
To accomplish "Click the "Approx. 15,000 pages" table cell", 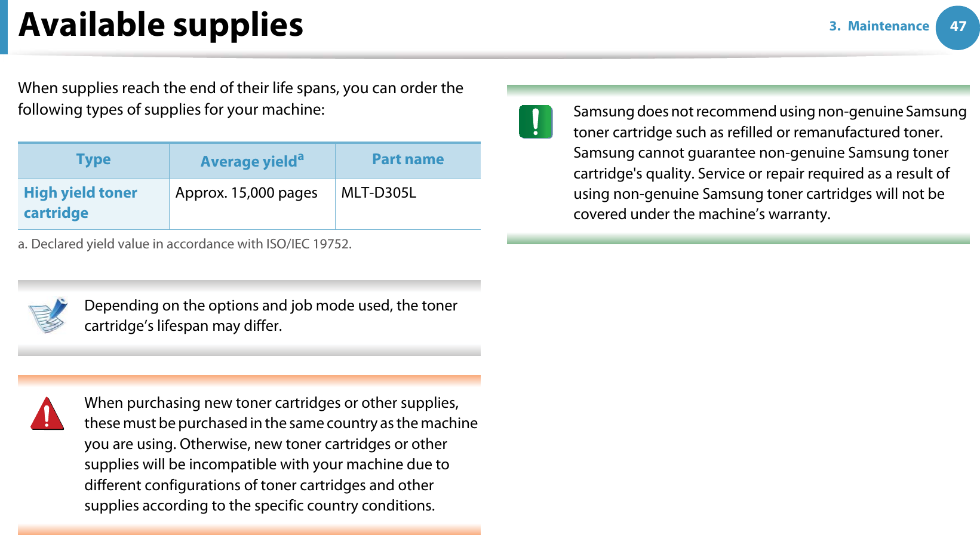I will pyautogui.click(x=246, y=193).
